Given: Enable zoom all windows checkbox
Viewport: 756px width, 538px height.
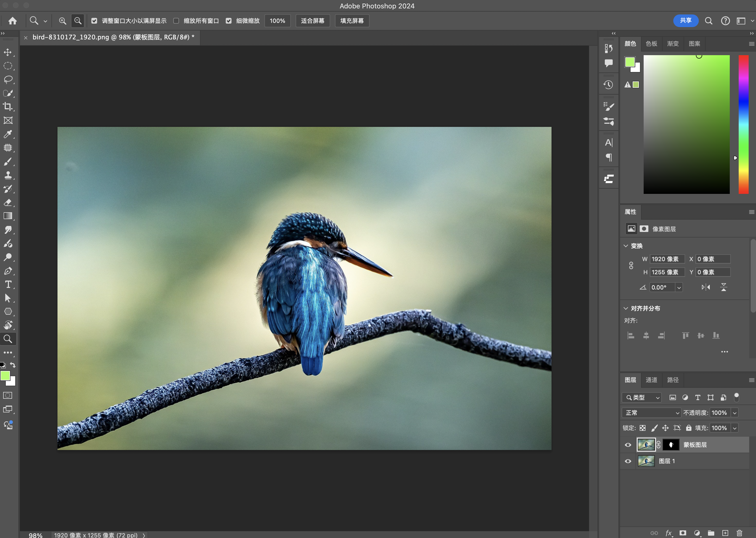Looking at the screenshot, I should pyautogui.click(x=176, y=21).
